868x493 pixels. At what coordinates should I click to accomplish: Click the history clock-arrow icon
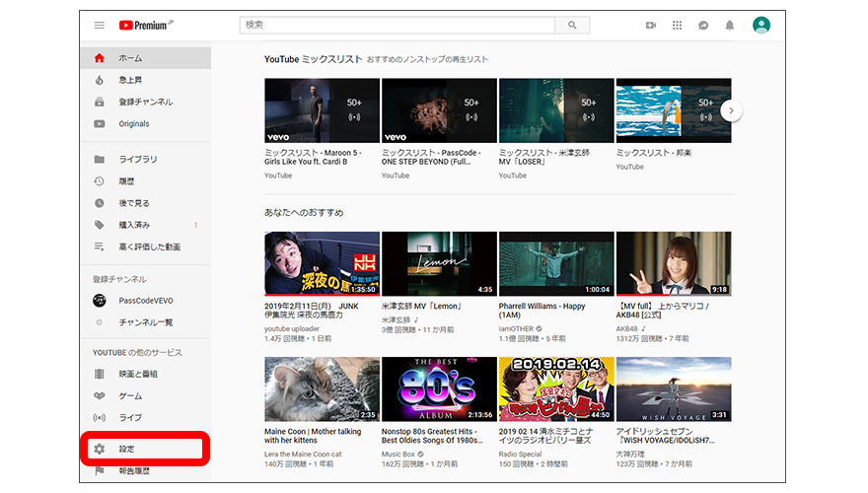(x=99, y=181)
